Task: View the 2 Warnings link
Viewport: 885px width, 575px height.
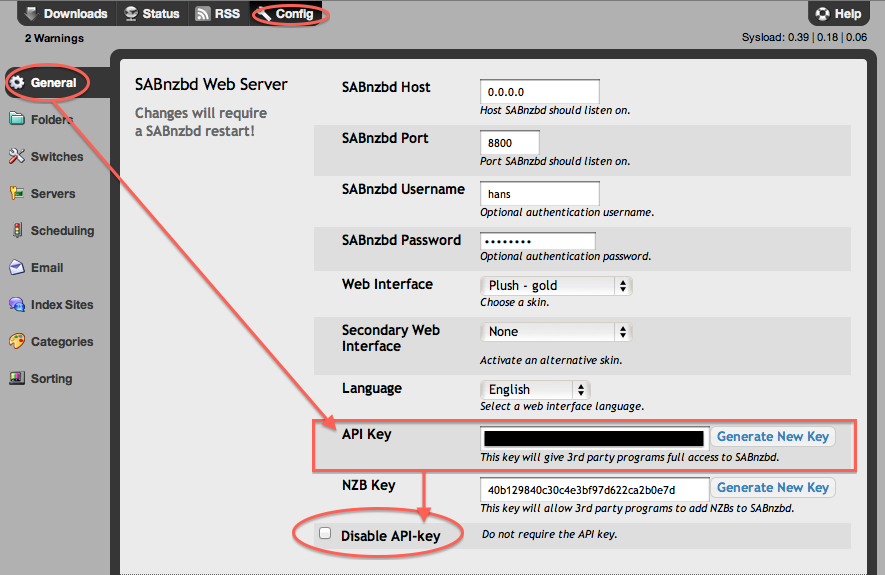Action: tap(54, 38)
